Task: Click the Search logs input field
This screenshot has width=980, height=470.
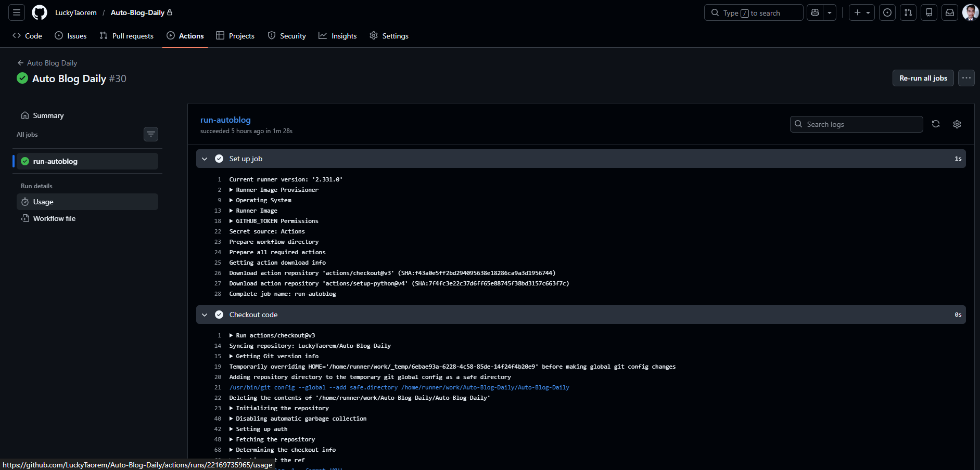Action: pyautogui.click(x=856, y=124)
